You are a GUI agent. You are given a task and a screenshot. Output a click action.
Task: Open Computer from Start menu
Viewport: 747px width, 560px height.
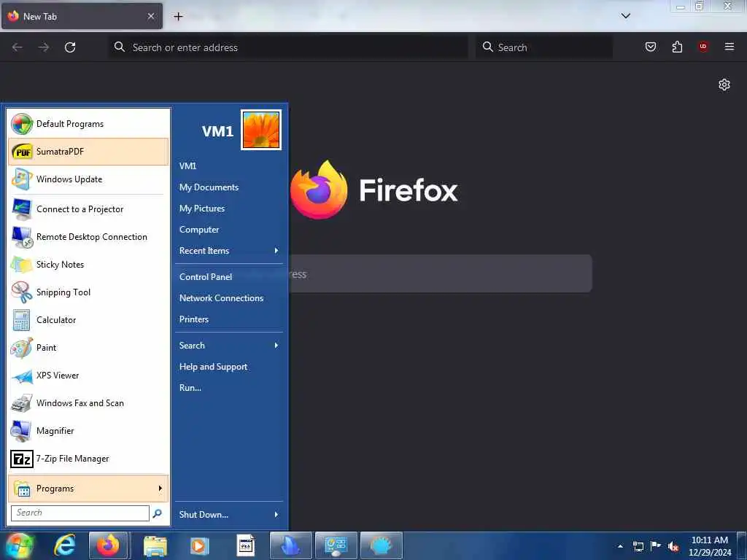(229, 230)
